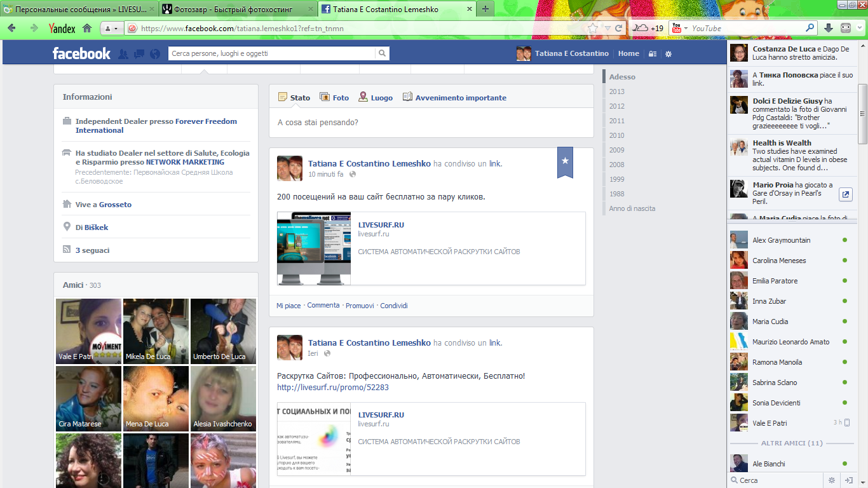Close the Фотозавр tab
This screenshot has width=868, height=488.
point(311,9)
